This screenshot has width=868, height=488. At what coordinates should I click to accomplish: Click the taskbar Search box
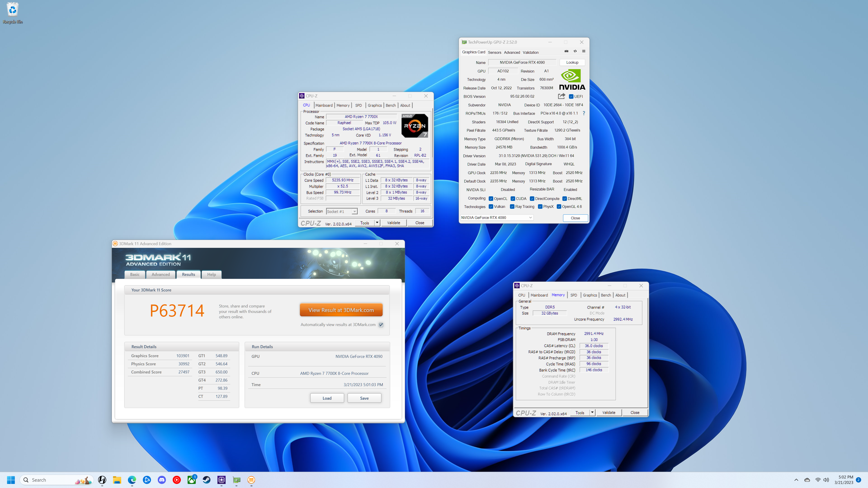click(x=57, y=480)
